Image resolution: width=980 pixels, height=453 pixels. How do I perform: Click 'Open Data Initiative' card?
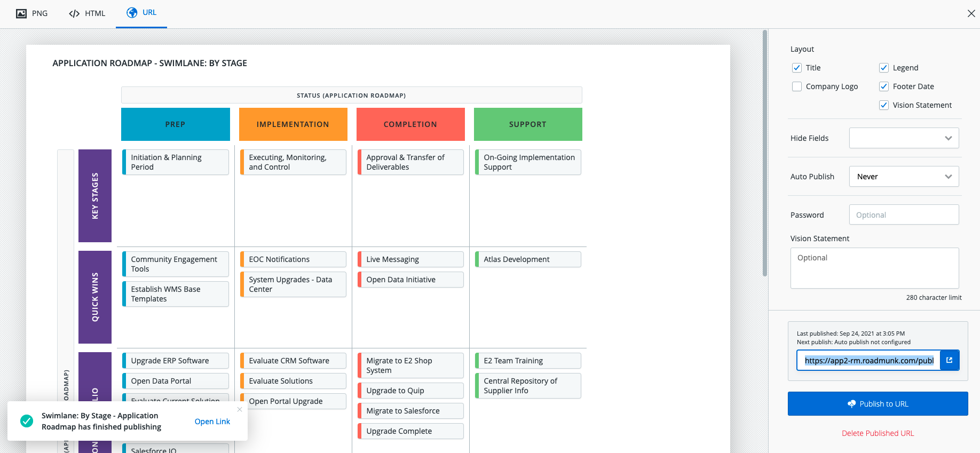point(410,280)
